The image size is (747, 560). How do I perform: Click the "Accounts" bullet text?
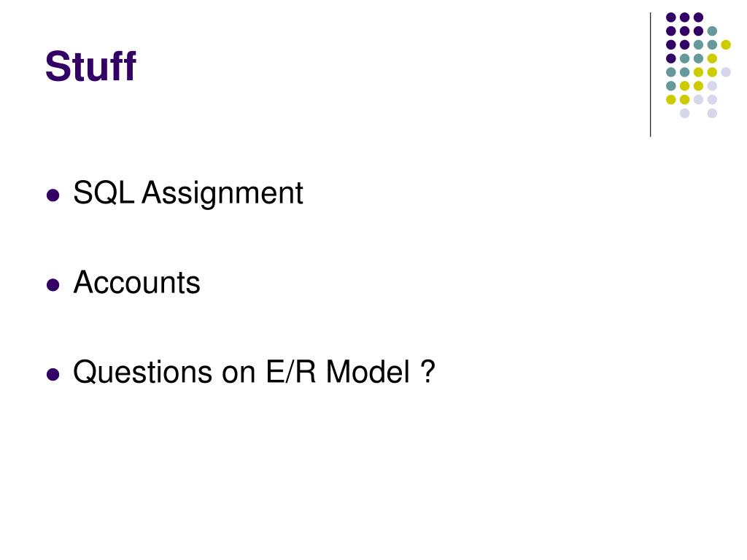point(136,282)
